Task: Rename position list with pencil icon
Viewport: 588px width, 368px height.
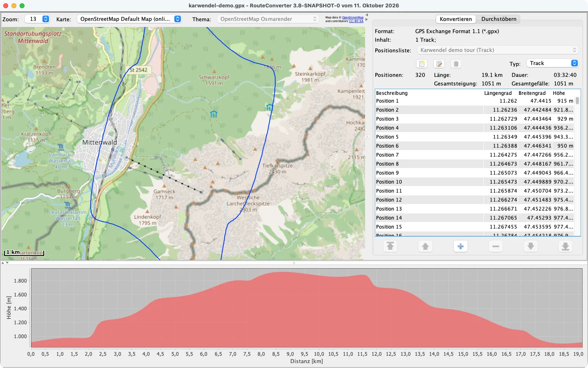Action: pyautogui.click(x=439, y=64)
